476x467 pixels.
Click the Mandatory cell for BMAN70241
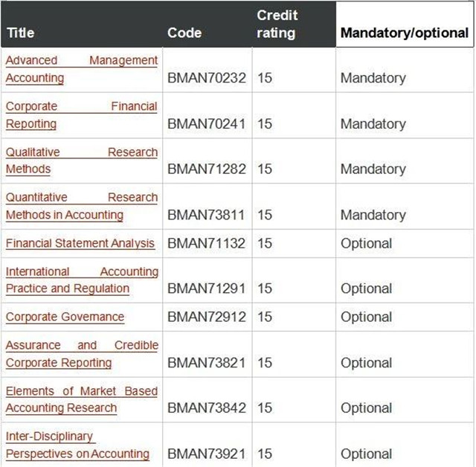(x=373, y=123)
